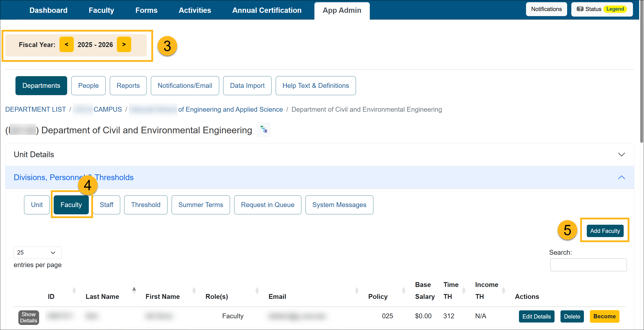Click the org chart icon beside department name

coord(264,130)
